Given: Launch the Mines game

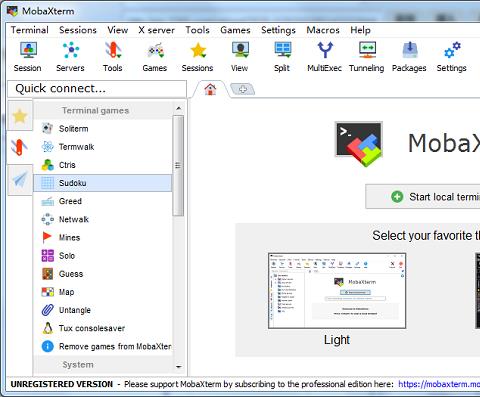Looking at the screenshot, I should pyautogui.click(x=103, y=237).
